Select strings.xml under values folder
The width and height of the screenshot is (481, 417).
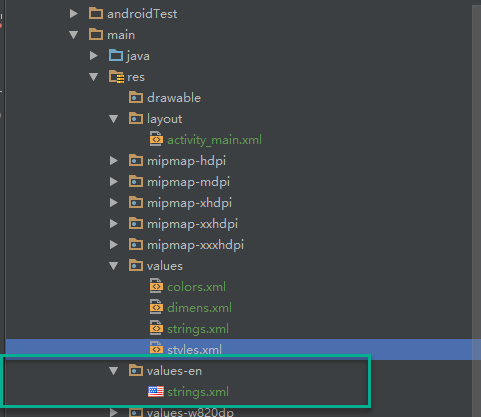click(198, 329)
